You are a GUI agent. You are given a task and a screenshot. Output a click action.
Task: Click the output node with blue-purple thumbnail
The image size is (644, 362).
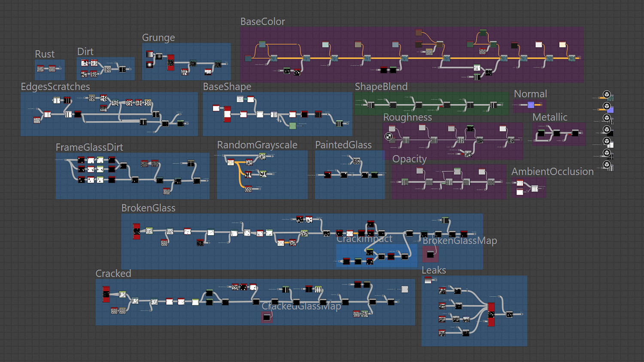610,109
